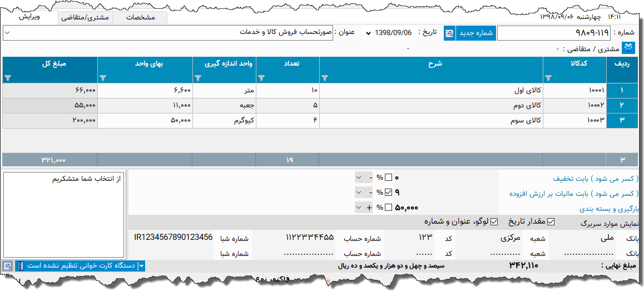Switch to the مشتری/متقاضی tab

tap(85, 18)
